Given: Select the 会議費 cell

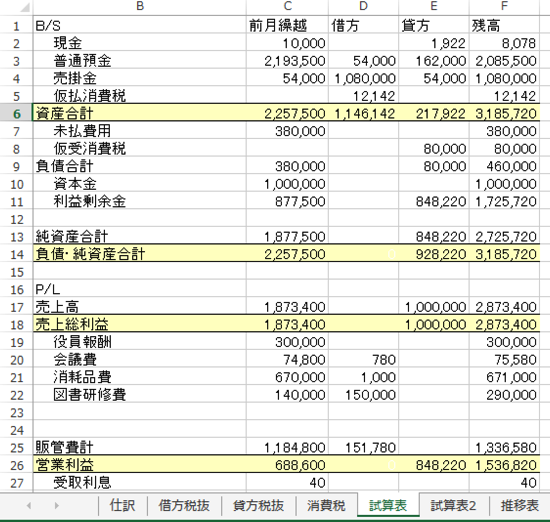Looking at the screenshot, I should [x=140, y=359].
